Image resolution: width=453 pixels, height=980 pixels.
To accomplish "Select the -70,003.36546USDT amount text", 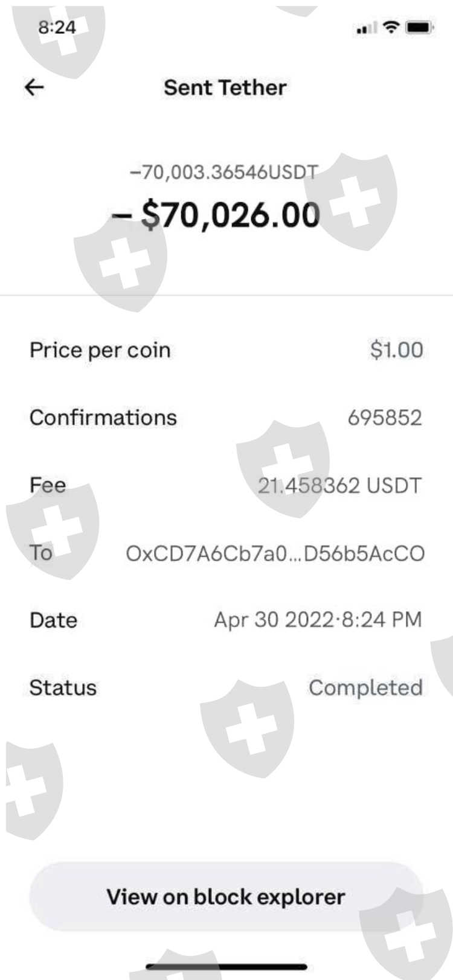I will tap(223, 173).
